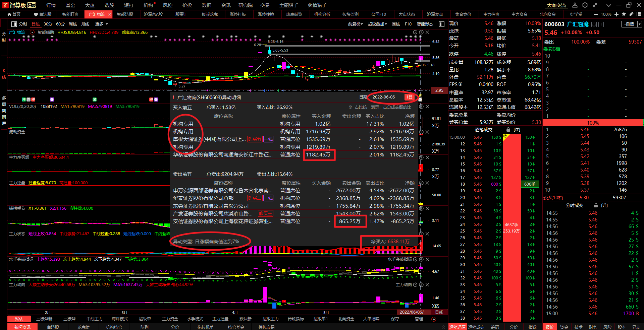Expand the chevron at bottom news bar
The height and width of the screenshot is (330, 644).
[x=443, y=327]
